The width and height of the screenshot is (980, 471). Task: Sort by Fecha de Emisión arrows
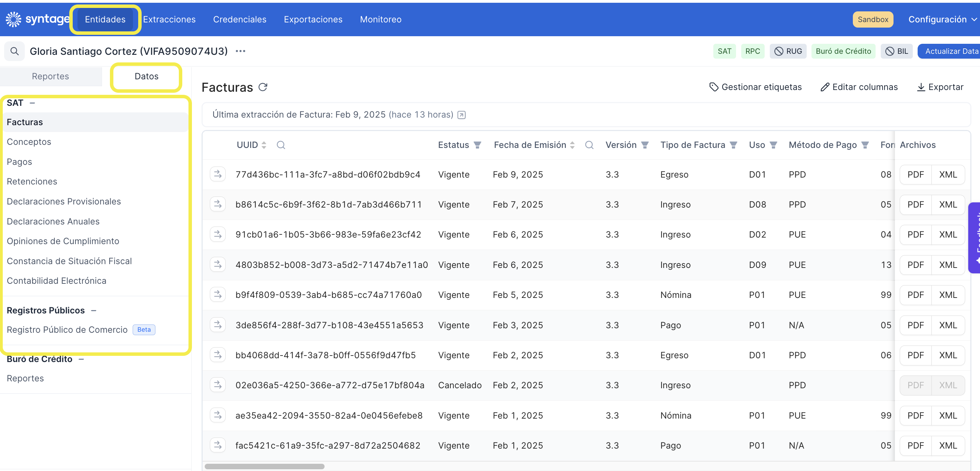[572, 145]
